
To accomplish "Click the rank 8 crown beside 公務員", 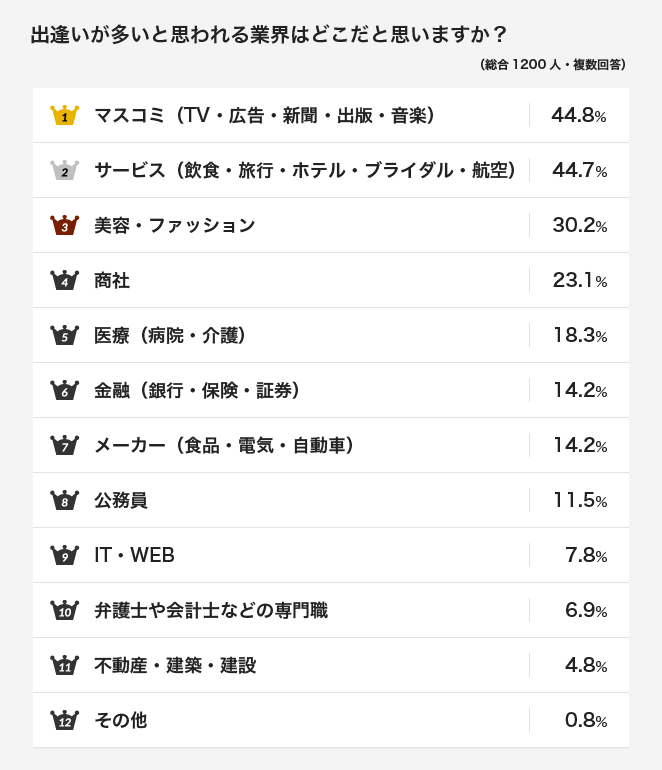I will (64, 500).
